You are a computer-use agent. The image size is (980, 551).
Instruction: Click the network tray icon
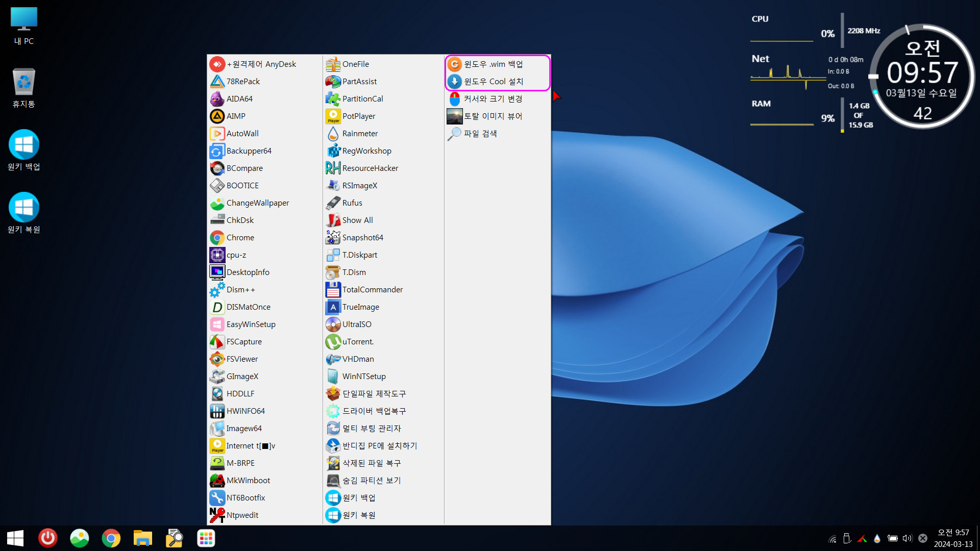(832, 538)
